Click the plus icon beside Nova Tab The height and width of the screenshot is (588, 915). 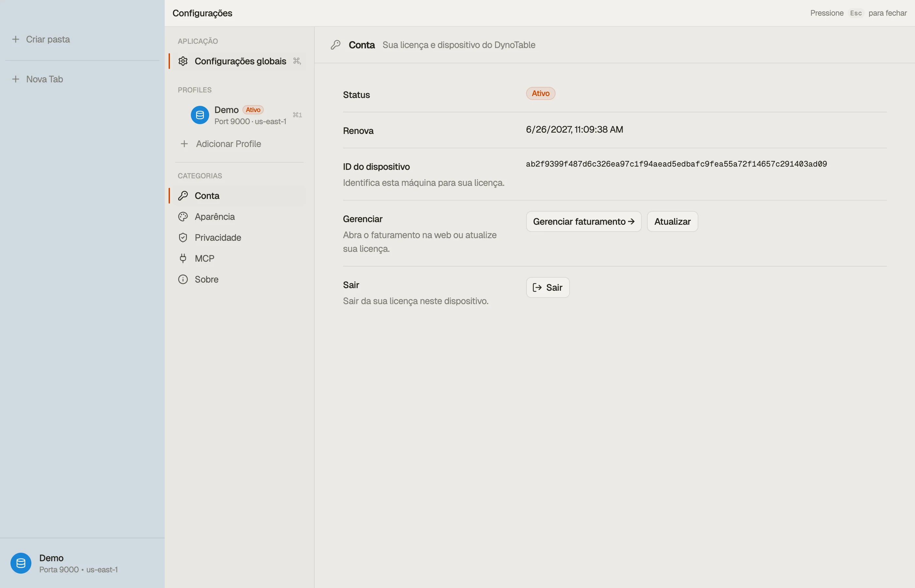[x=16, y=79]
